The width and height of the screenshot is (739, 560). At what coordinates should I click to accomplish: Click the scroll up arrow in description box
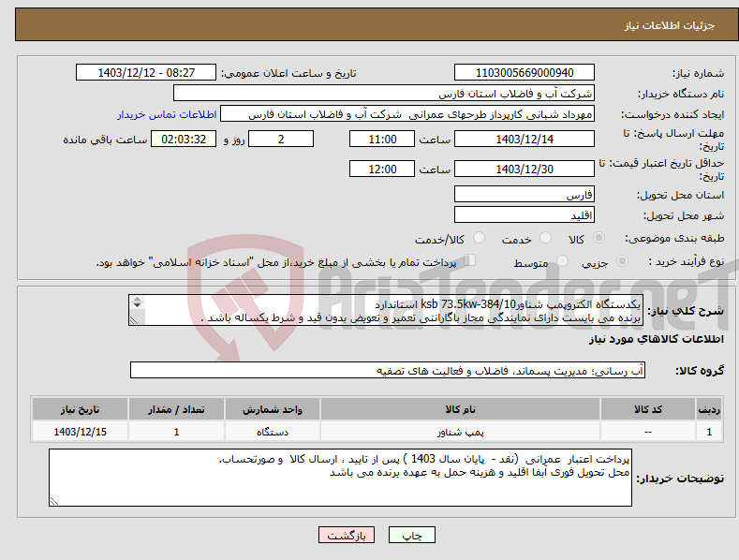click(x=137, y=299)
